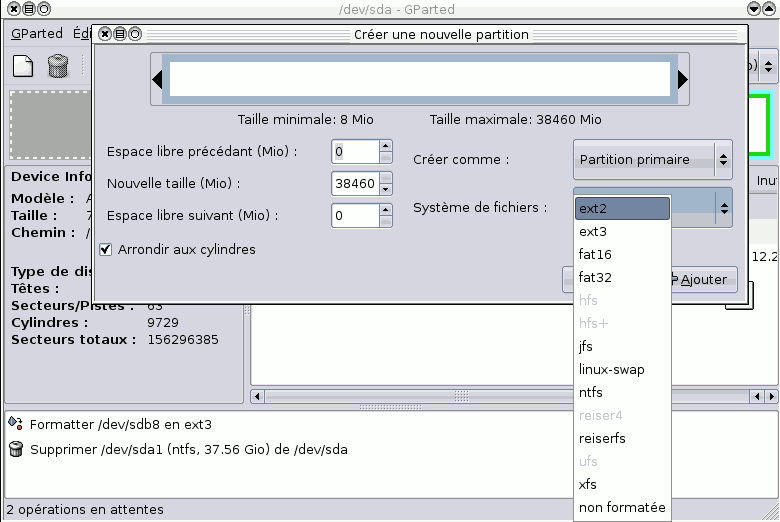Click the New partition document icon
This screenshot has height=522, width=780.
point(23,67)
